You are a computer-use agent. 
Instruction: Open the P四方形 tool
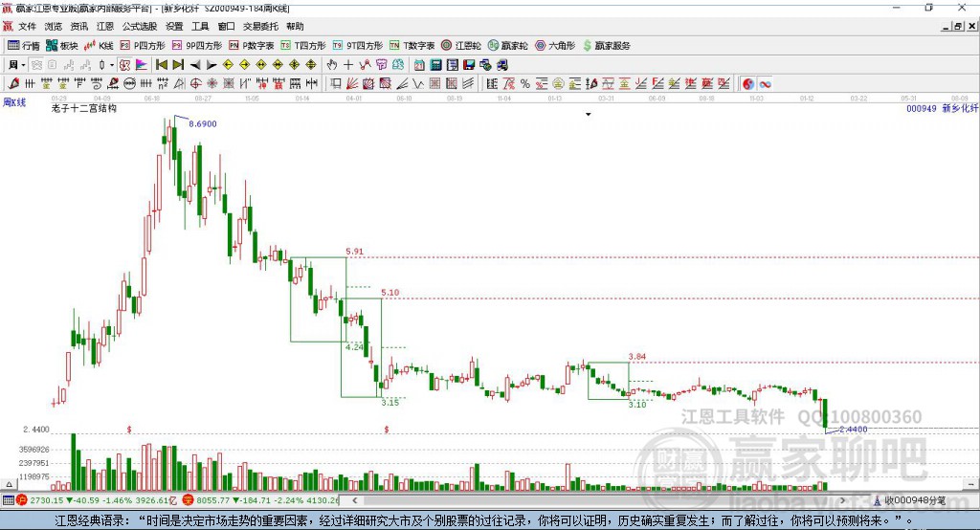pyautogui.click(x=143, y=46)
